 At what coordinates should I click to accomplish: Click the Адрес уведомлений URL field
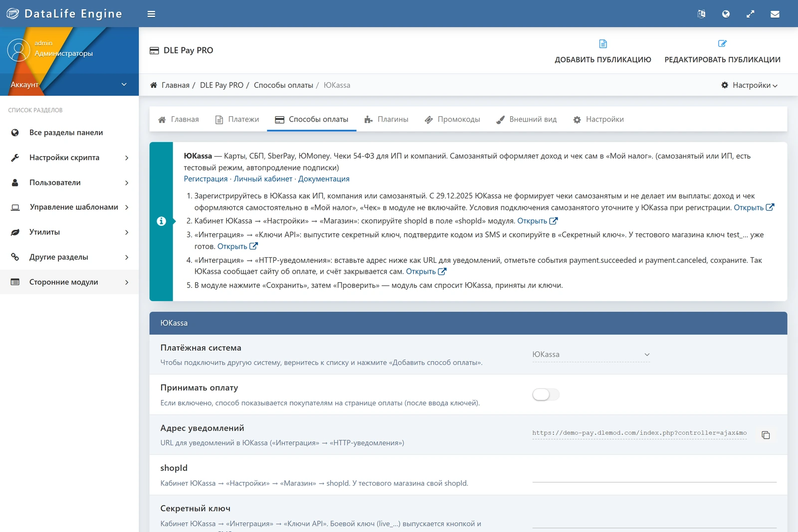(x=639, y=433)
